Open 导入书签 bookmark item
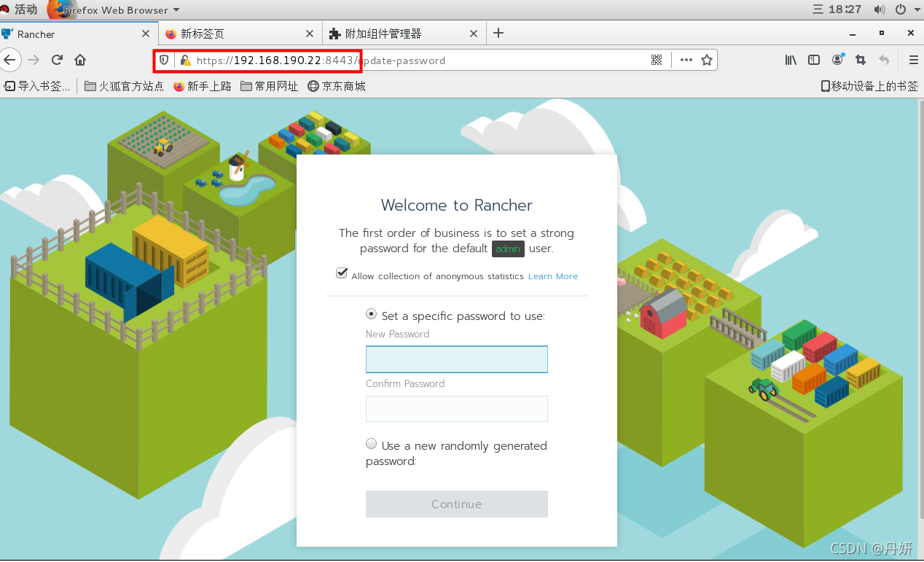Viewport: 924px width, 562px height. (x=37, y=86)
